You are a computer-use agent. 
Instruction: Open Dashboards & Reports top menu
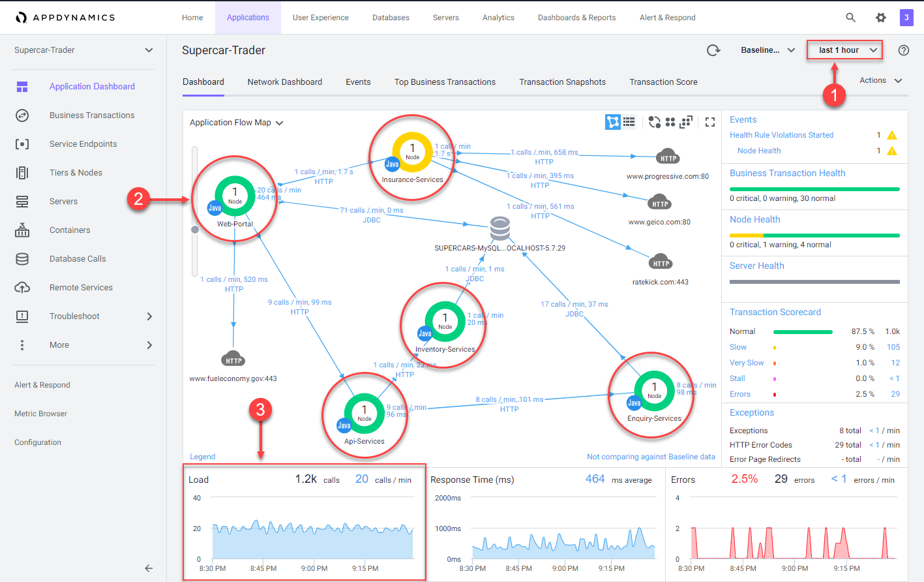click(x=576, y=18)
